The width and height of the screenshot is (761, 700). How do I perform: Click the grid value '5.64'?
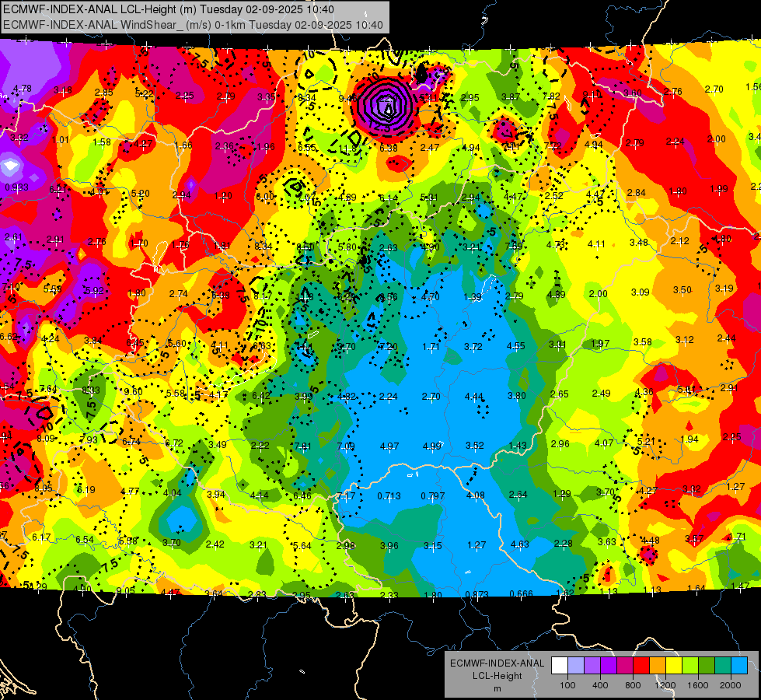pyautogui.click(x=302, y=546)
